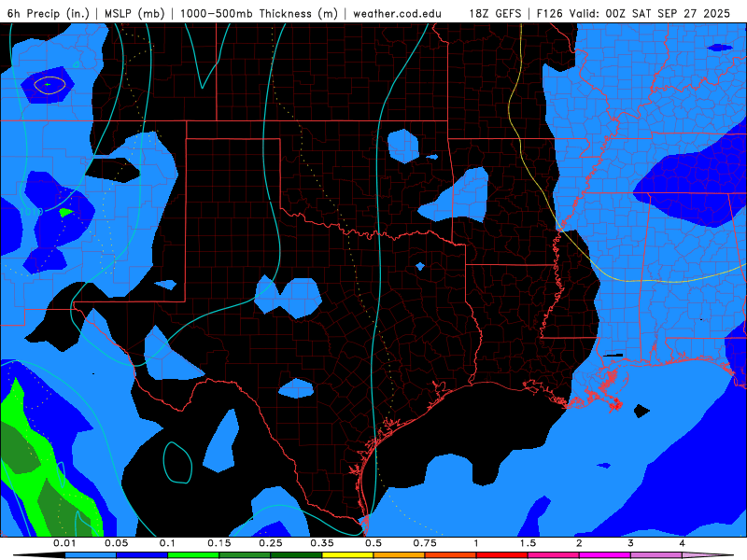
Task: Click the '1010' isobar label on the map
Action: (32, 211)
